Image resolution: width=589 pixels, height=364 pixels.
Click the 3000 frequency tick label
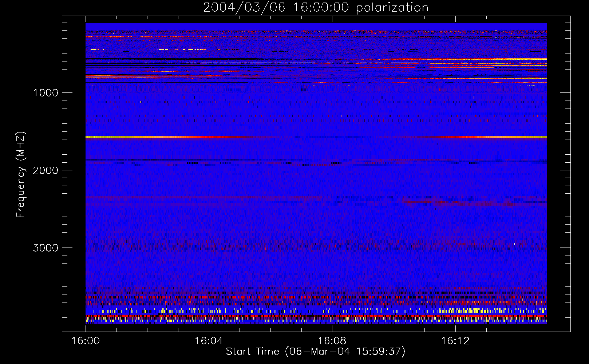46,248
